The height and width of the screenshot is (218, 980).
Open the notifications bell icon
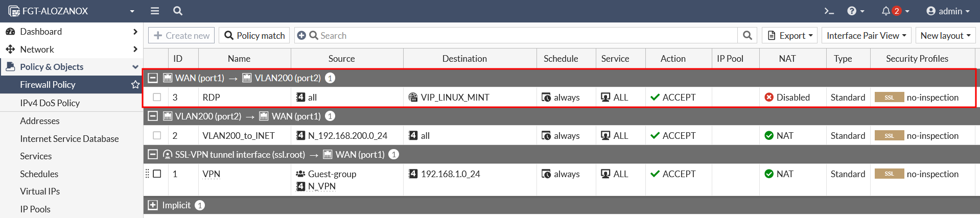(886, 11)
